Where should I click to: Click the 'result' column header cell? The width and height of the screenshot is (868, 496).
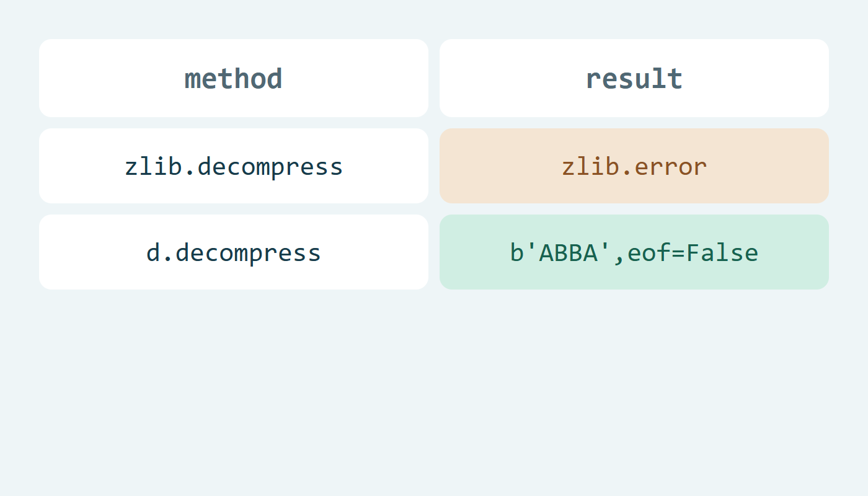coord(634,78)
